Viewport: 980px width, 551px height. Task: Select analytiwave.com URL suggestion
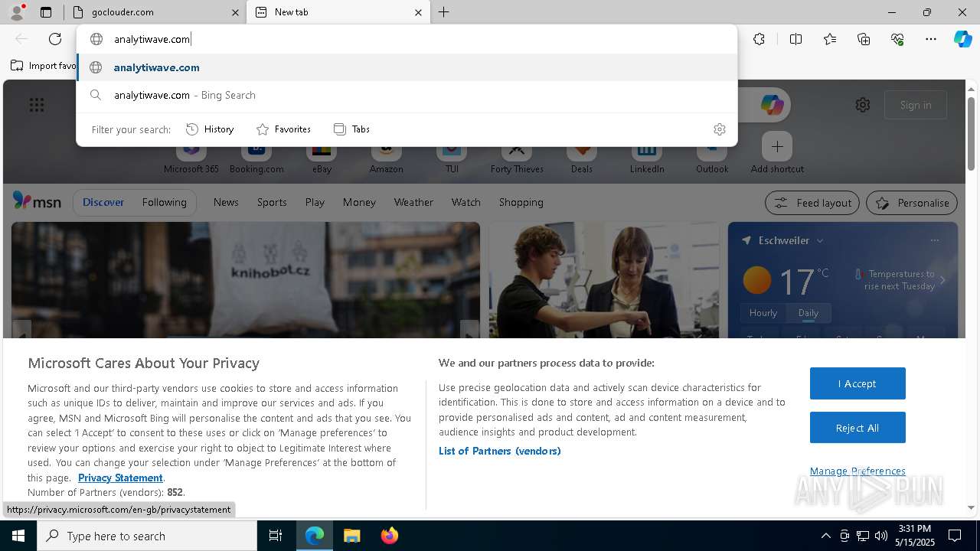[x=407, y=67]
